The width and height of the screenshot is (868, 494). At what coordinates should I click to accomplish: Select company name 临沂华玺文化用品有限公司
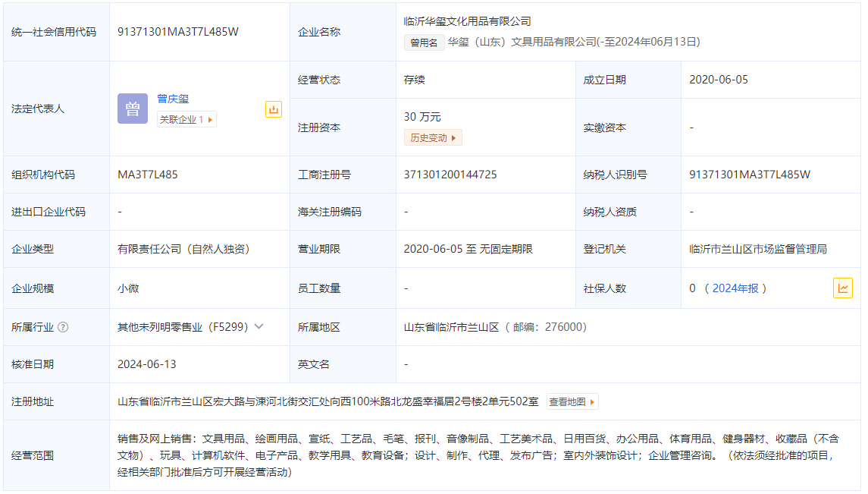pyautogui.click(x=468, y=21)
